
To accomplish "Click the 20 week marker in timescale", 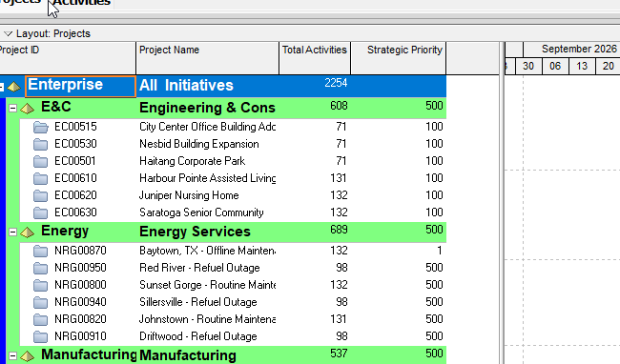I will tap(609, 66).
